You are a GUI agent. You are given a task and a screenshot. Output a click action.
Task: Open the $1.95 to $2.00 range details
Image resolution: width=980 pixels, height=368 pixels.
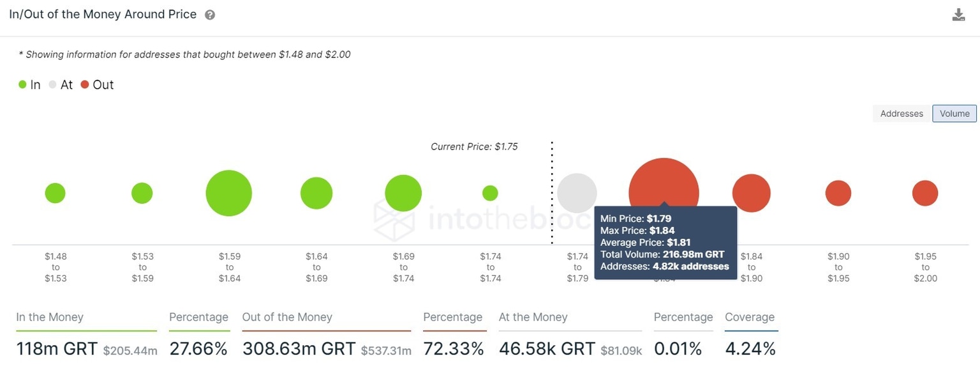[925, 192]
